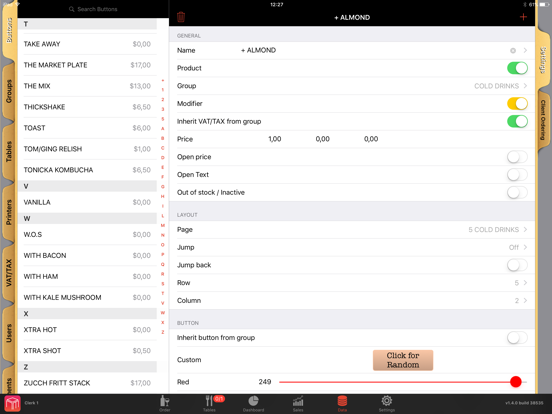The image size is (552, 414).
Task: Select W.O.S list item
Action: 87,235
